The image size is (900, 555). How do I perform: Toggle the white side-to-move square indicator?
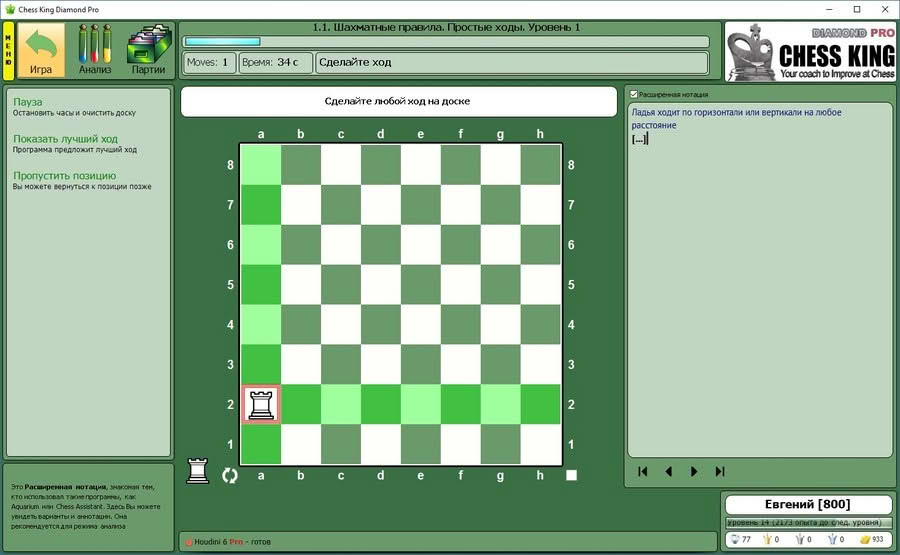coord(571,475)
